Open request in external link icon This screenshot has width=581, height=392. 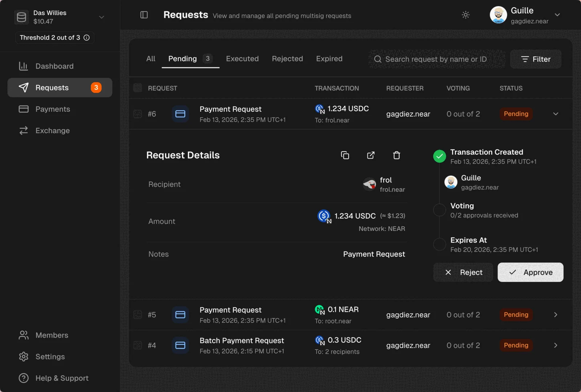[371, 155]
